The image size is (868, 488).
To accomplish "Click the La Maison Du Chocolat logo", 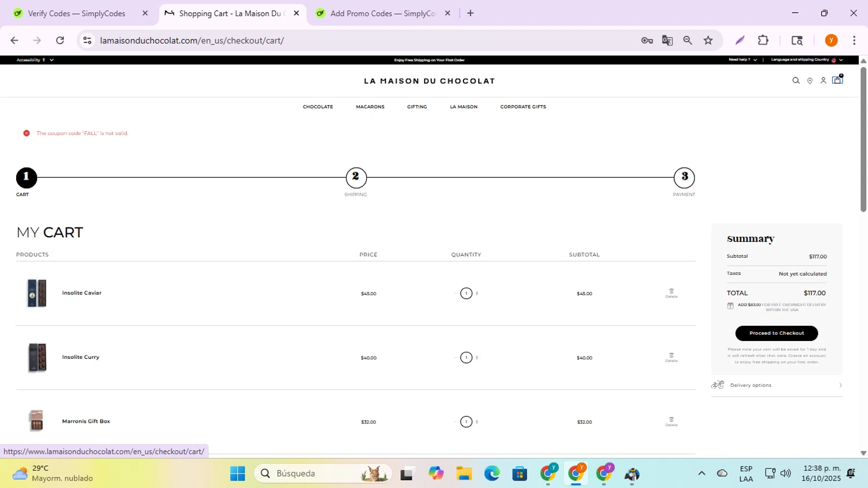I will click(429, 81).
